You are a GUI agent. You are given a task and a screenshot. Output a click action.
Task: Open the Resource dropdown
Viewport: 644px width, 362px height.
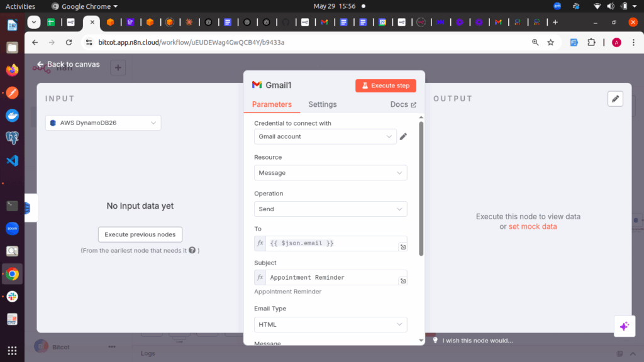click(x=330, y=172)
